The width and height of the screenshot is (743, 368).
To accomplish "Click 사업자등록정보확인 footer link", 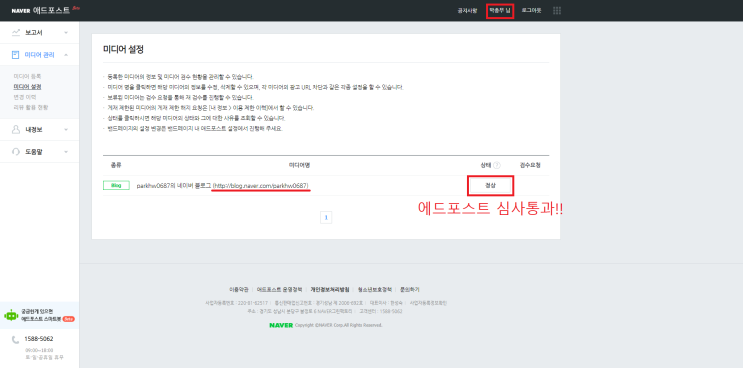I will [x=428, y=303].
